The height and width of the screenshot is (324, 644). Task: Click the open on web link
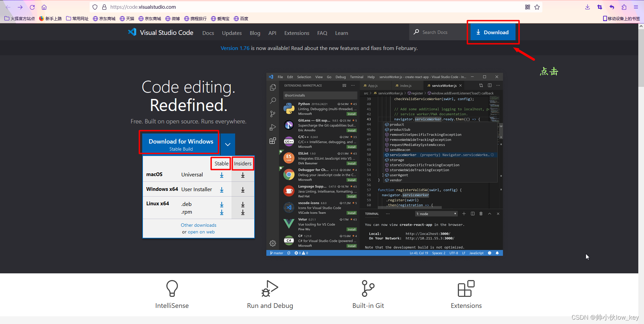pos(201,232)
